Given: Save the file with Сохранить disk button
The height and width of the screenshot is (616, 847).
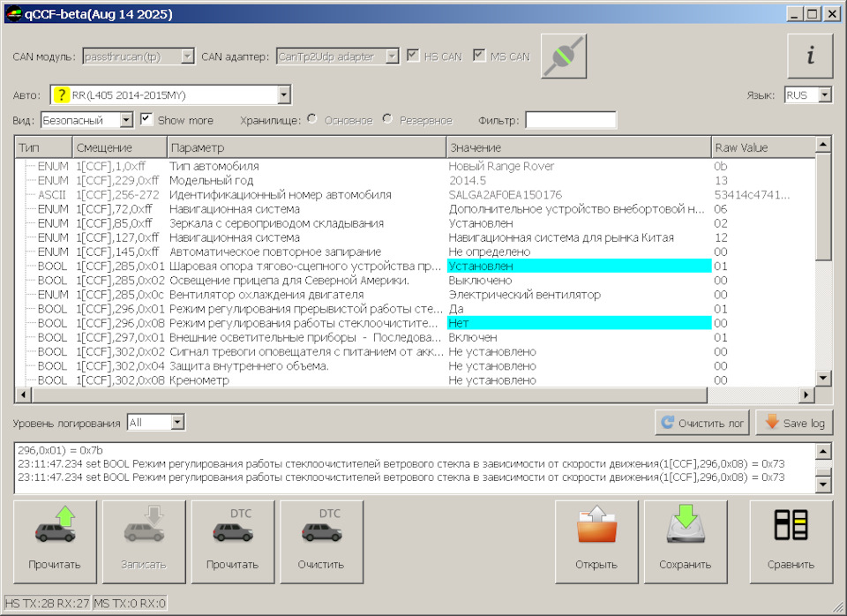Looking at the screenshot, I should [x=686, y=542].
